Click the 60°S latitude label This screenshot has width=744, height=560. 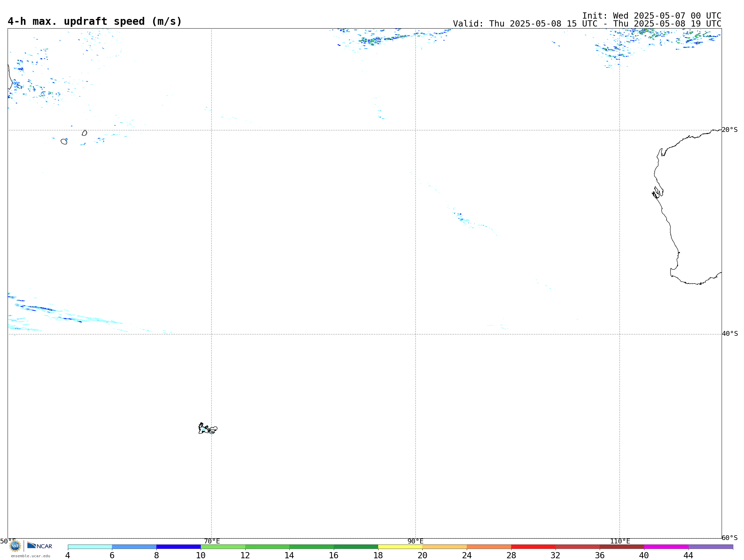point(730,538)
